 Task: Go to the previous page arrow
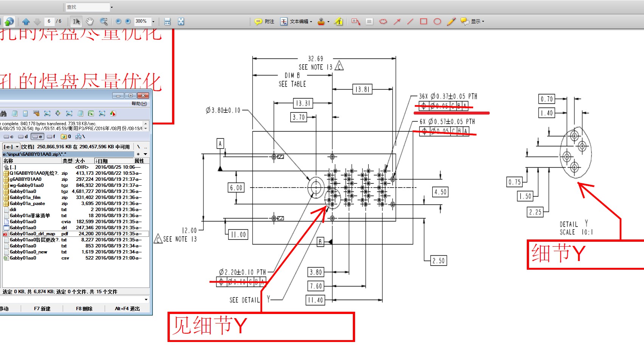pyautogui.click(x=26, y=22)
